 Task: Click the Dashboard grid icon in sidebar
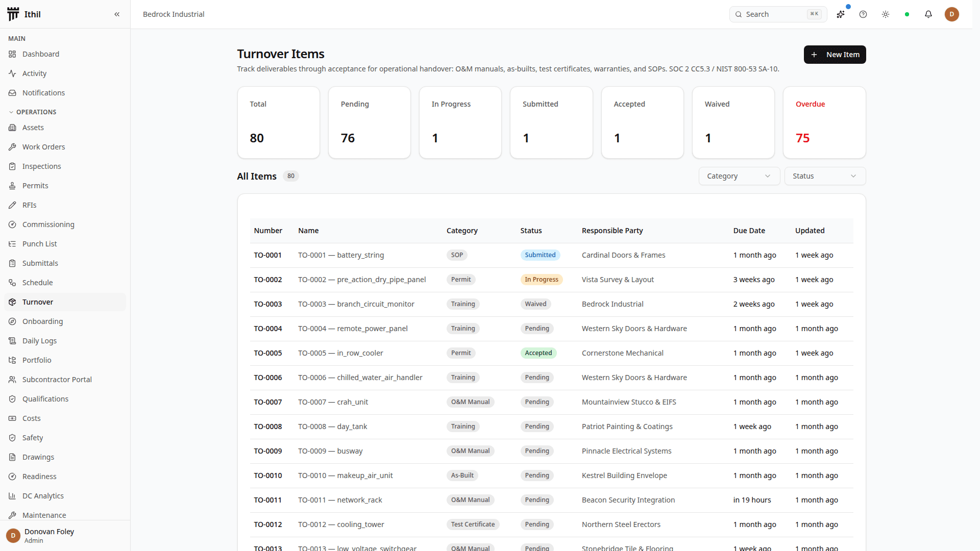pyautogui.click(x=12, y=54)
